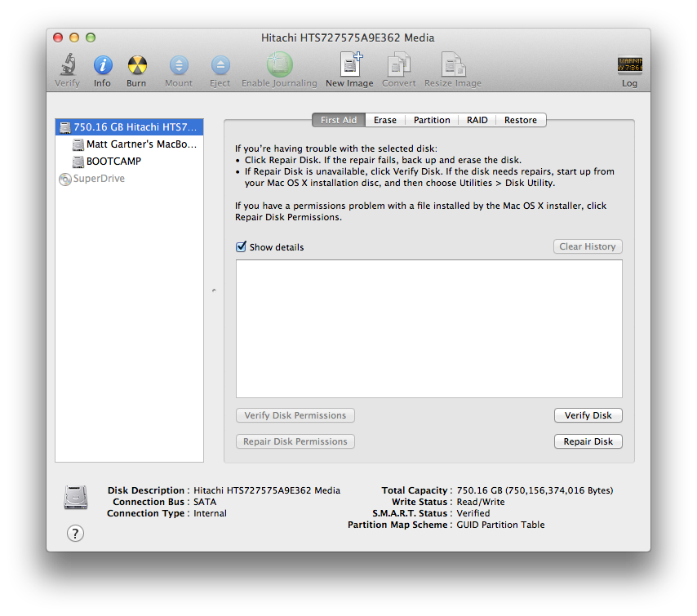Open help with the question mark button

(x=75, y=534)
